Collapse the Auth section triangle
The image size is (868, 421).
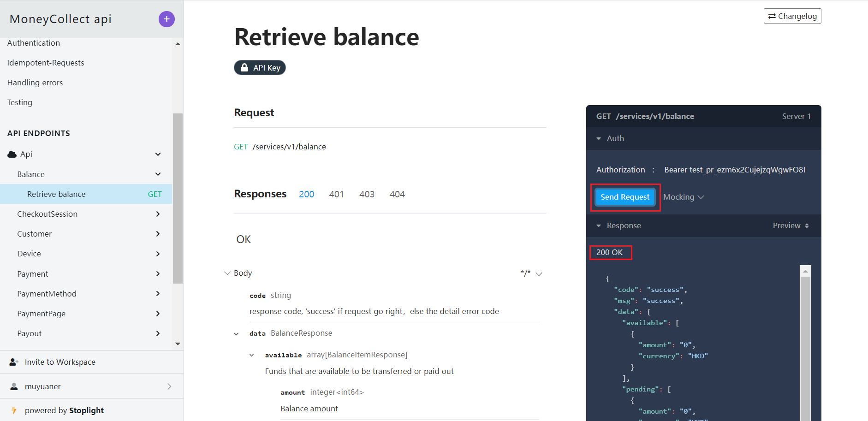(x=599, y=138)
